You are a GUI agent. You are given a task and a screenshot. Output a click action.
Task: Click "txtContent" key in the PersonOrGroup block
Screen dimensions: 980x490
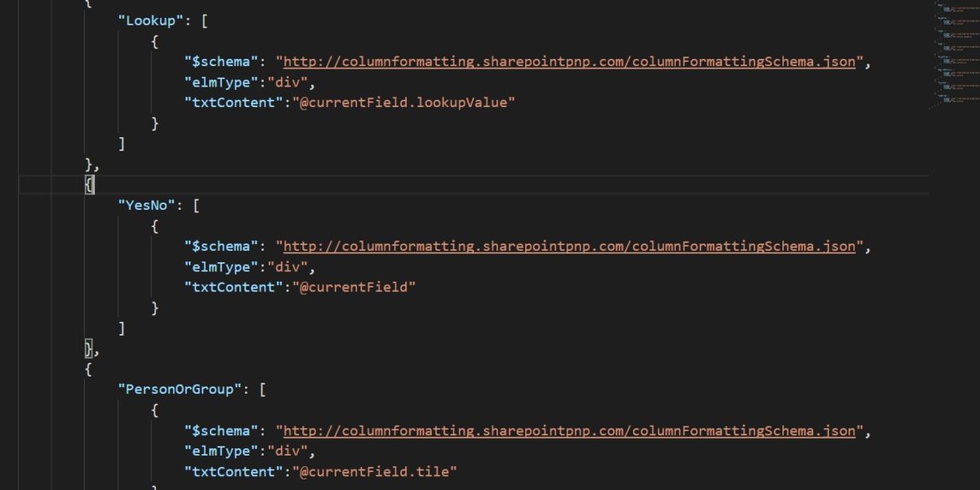233,471
